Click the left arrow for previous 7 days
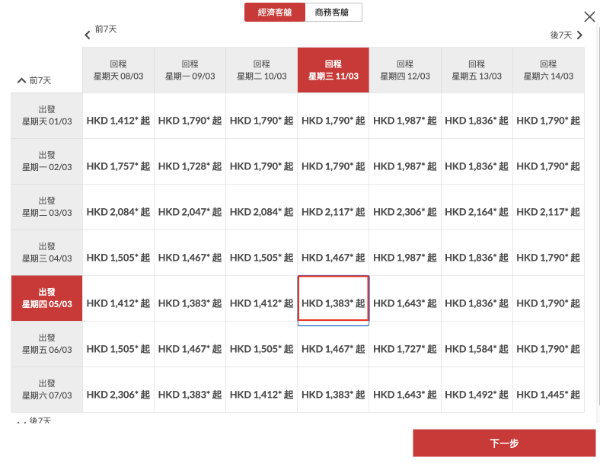Image resolution: width=600 pixels, height=467 pixels. tap(88, 35)
